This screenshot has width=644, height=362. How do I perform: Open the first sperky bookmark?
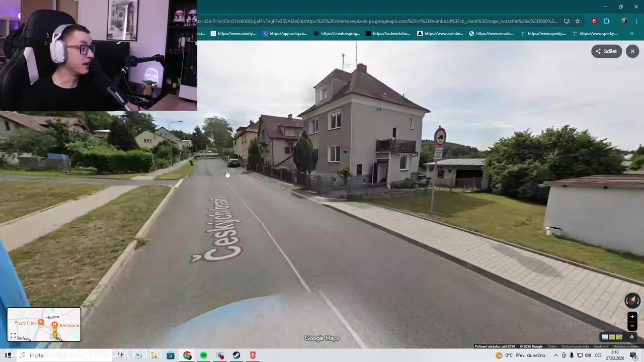click(x=543, y=34)
